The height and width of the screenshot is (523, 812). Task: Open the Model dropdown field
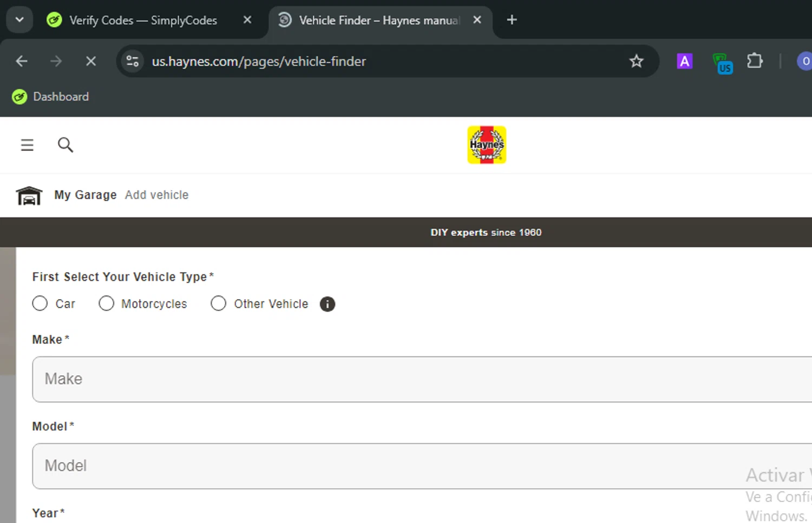tap(422, 466)
